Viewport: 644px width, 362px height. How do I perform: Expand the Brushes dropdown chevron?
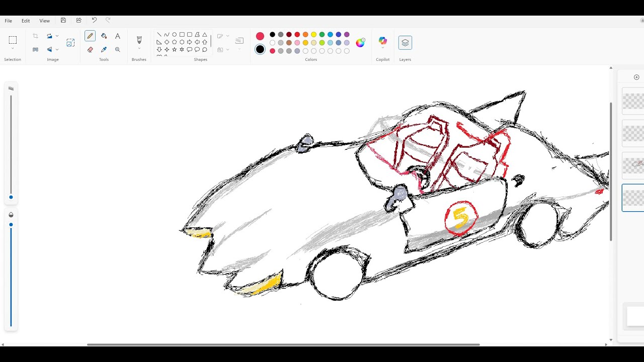coord(139,49)
